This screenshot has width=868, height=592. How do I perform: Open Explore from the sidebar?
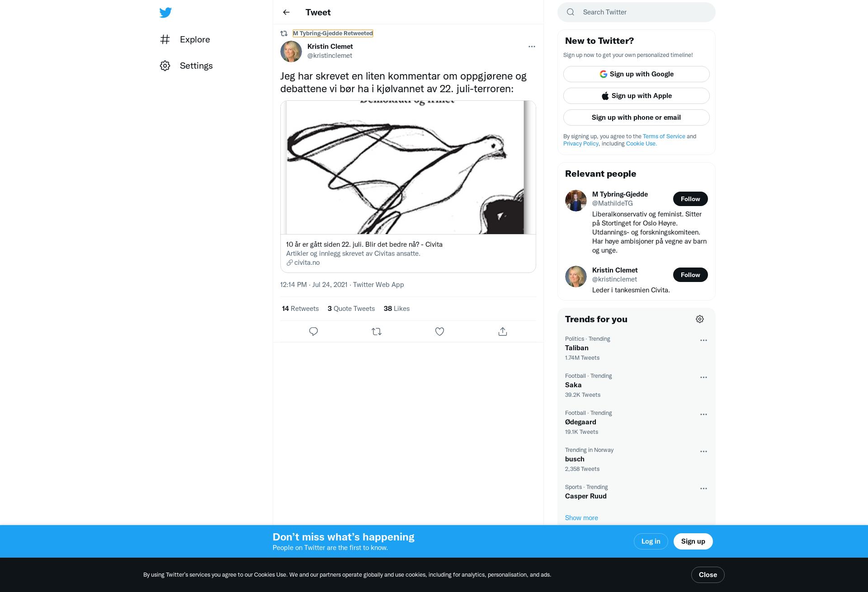(185, 40)
